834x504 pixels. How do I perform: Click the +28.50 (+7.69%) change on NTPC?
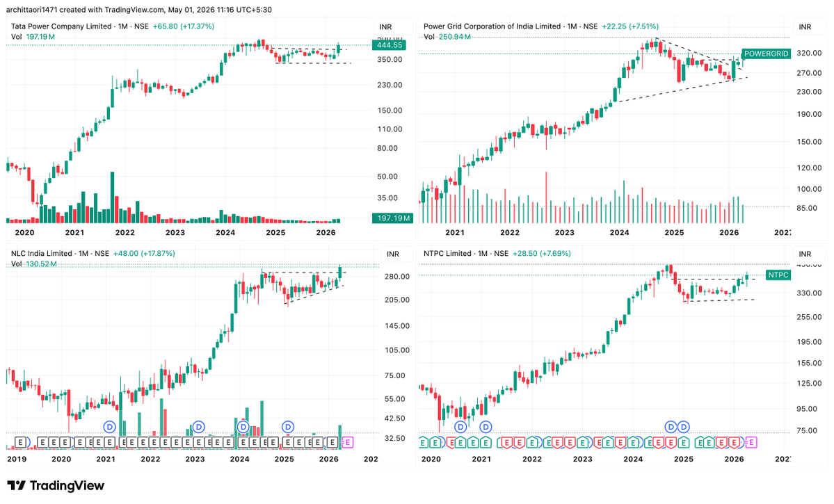pyautogui.click(x=541, y=254)
